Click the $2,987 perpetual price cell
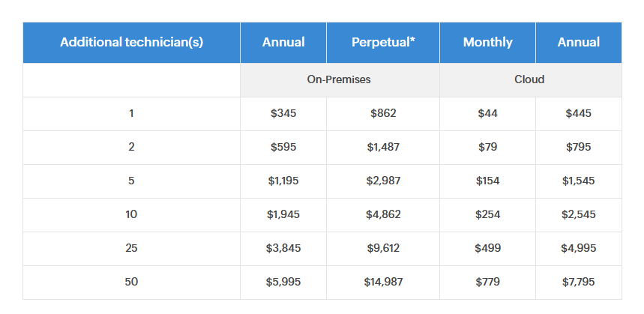The width and height of the screenshot is (644, 314). 383,181
